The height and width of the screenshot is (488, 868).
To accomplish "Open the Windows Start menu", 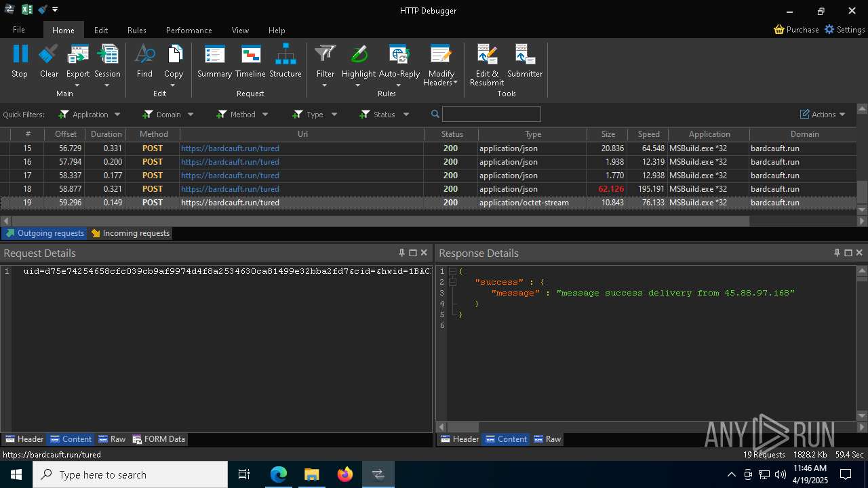I will click(x=16, y=474).
